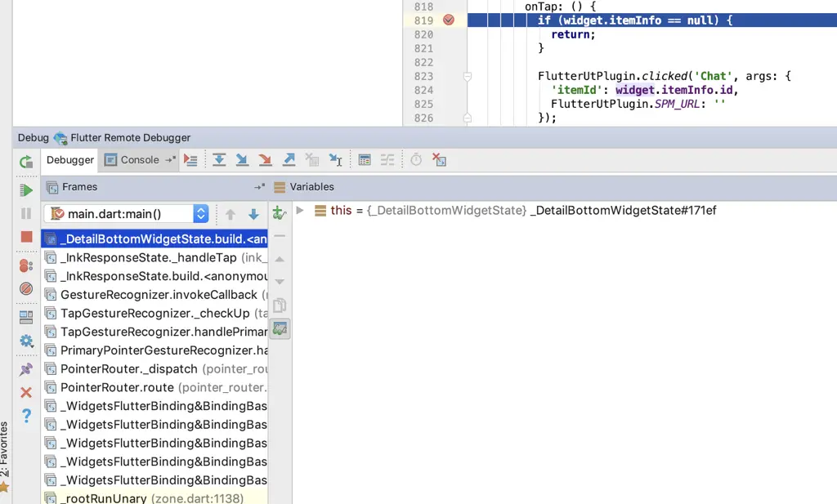Step into the current call
Screen dimensions: 837x504
tap(241, 159)
